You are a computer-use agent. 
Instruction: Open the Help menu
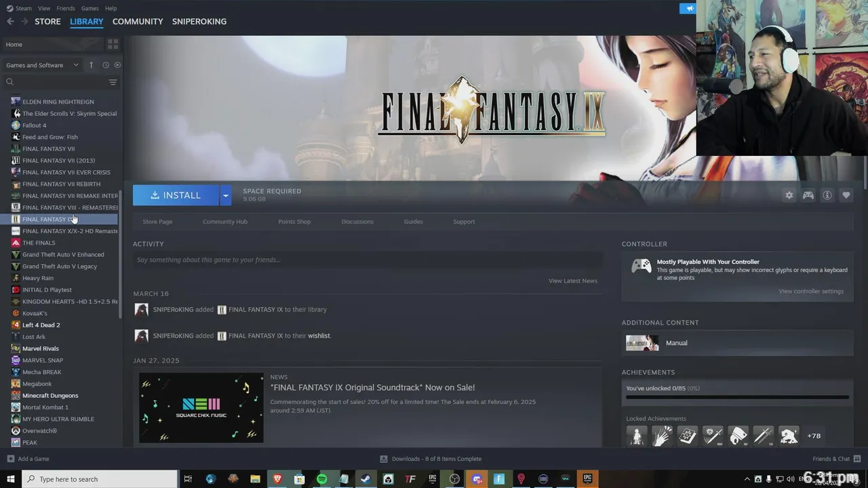click(111, 8)
